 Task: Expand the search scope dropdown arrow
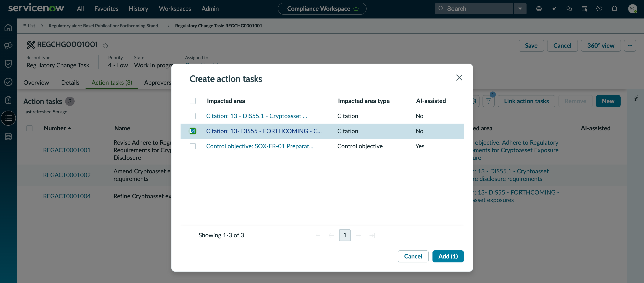pos(520,9)
